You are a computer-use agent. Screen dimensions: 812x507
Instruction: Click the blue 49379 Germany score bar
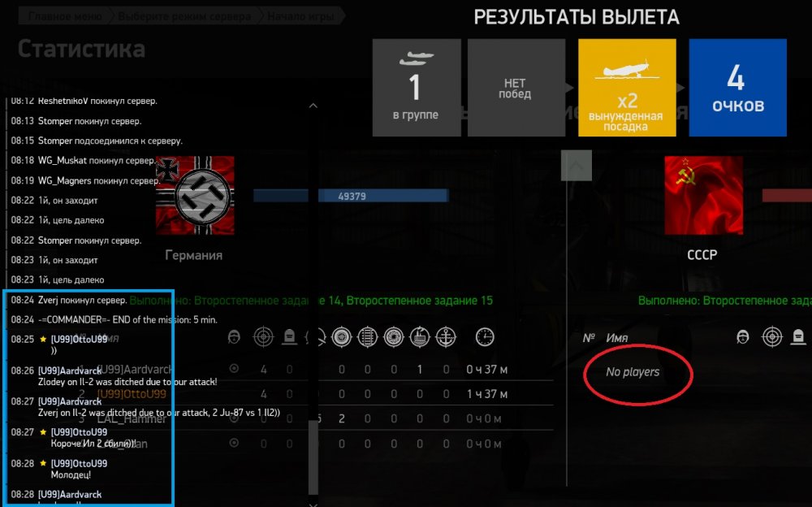[x=383, y=196]
